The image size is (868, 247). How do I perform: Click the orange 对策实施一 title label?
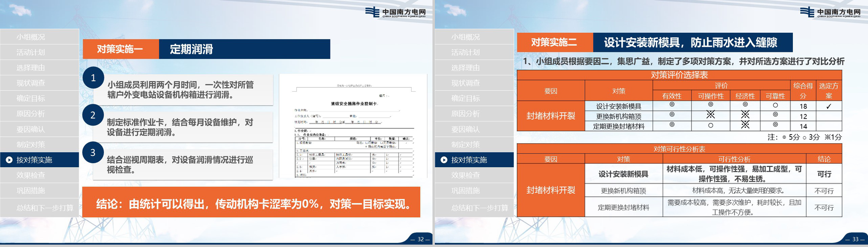120,49
